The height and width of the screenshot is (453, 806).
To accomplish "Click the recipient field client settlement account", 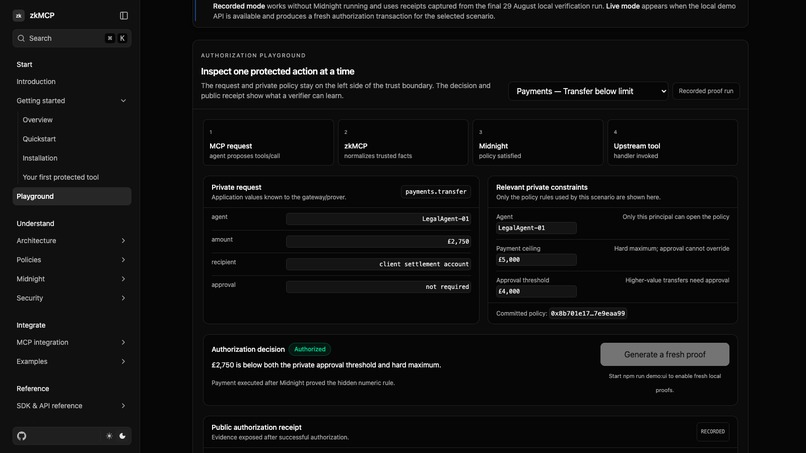I will [378, 264].
